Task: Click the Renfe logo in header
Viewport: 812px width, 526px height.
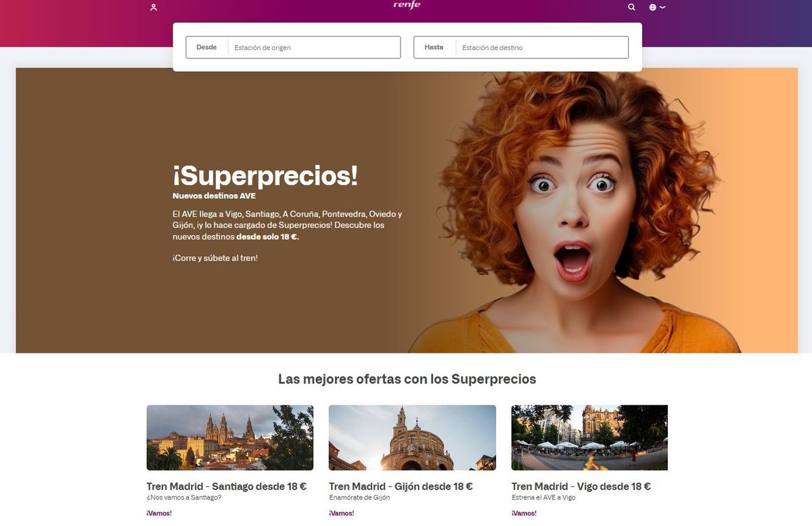Action: click(x=407, y=5)
